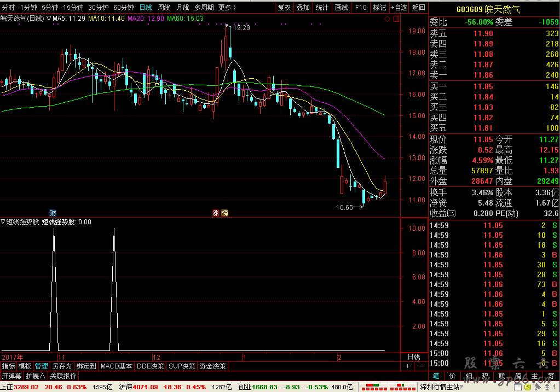Screen dimensions: 560x392
Task: Click the yellow upload icon in status bar
Action: coord(528,387)
